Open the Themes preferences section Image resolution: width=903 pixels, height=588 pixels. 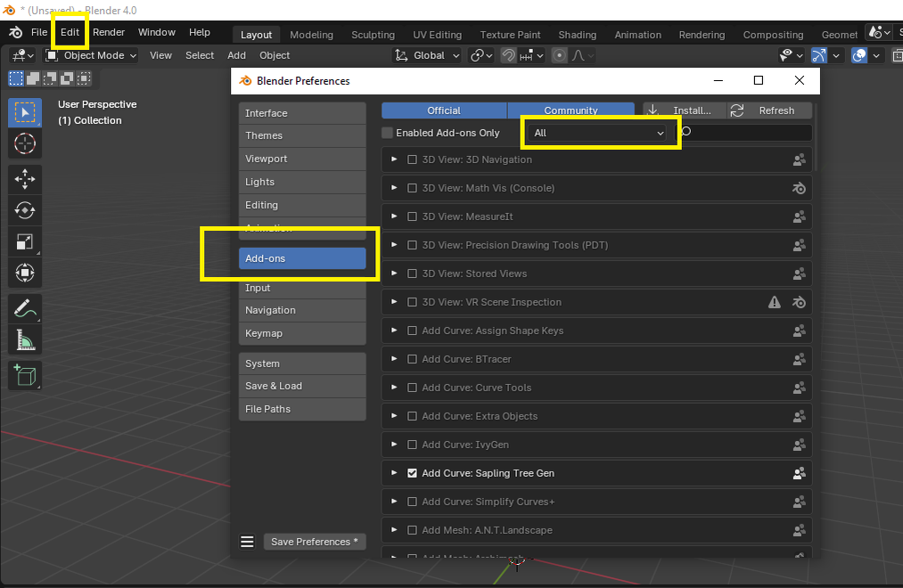pos(302,135)
